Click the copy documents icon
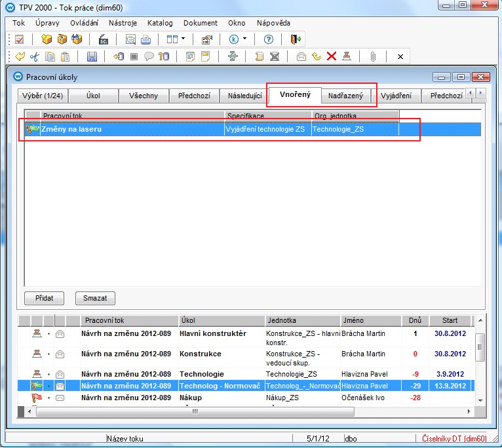This screenshot has height=448, width=502. click(50, 57)
